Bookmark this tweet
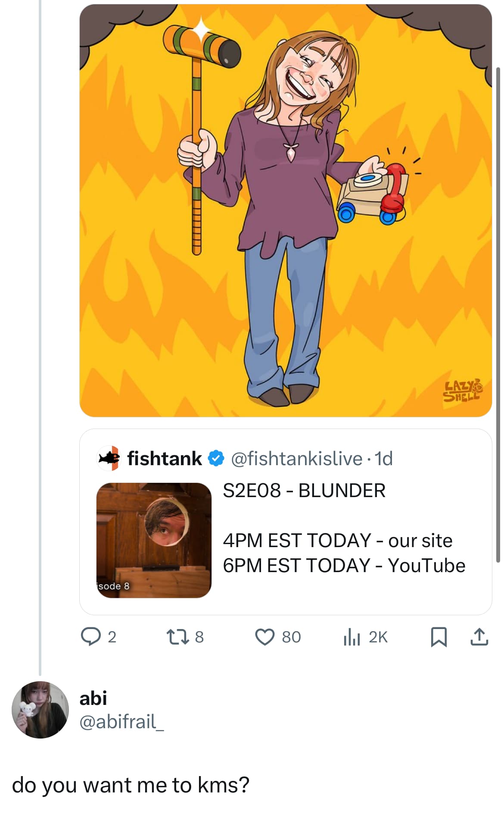The height and width of the screenshot is (814, 504). pyautogui.click(x=439, y=637)
